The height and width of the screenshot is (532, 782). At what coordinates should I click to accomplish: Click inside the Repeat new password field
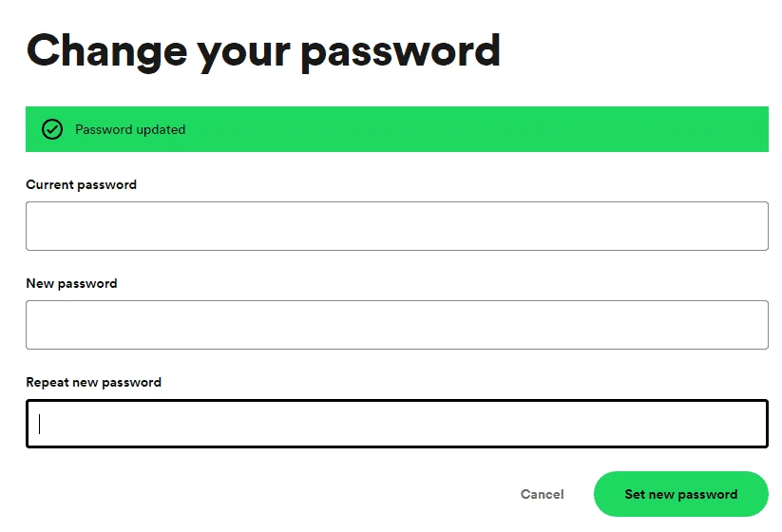397,424
